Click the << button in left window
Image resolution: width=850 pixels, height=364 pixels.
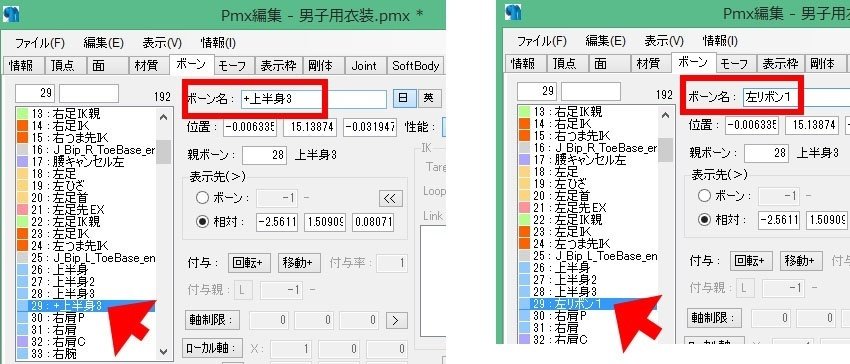[x=390, y=198]
